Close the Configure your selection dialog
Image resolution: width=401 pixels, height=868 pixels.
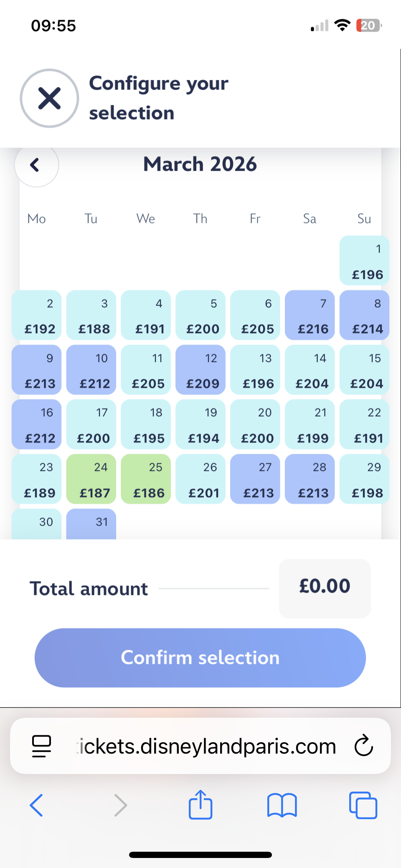point(49,98)
